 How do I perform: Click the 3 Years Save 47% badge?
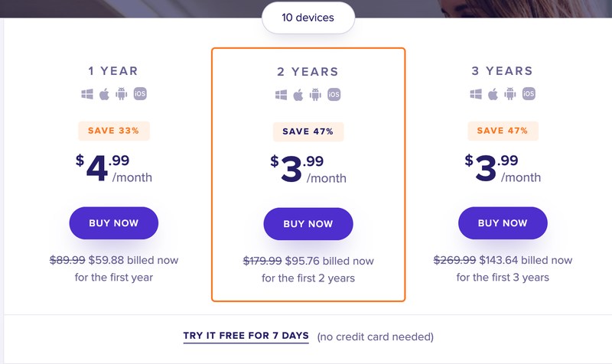pyautogui.click(x=503, y=131)
